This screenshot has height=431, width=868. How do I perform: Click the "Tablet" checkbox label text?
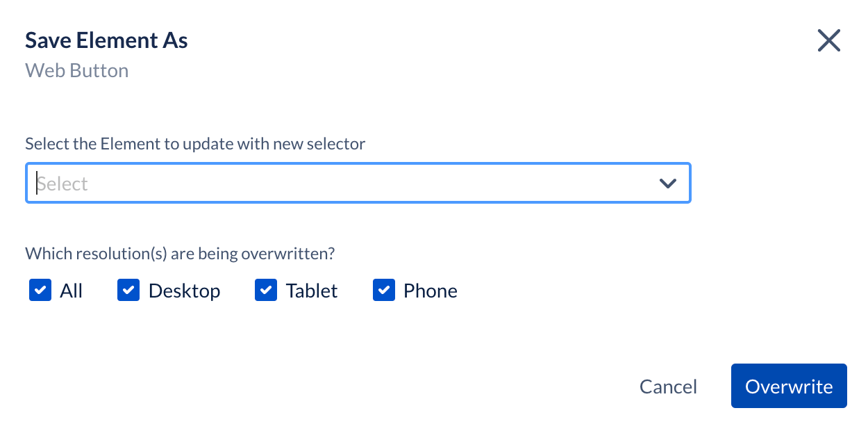click(x=312, y=291)
